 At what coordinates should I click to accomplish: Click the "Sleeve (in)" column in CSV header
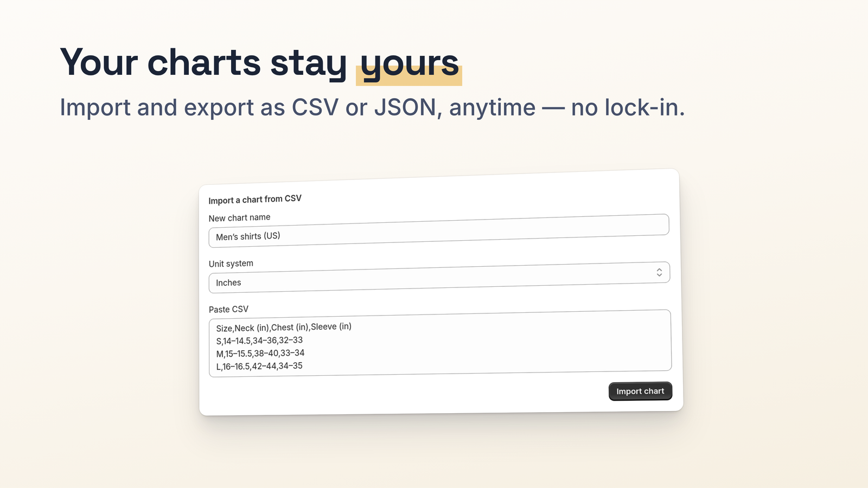click(331, 326)
